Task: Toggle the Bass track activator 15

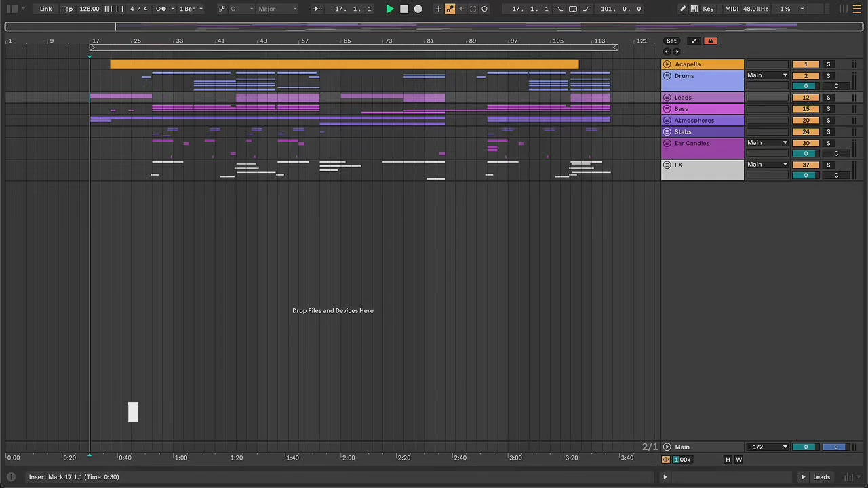Action: coord(806,108)
